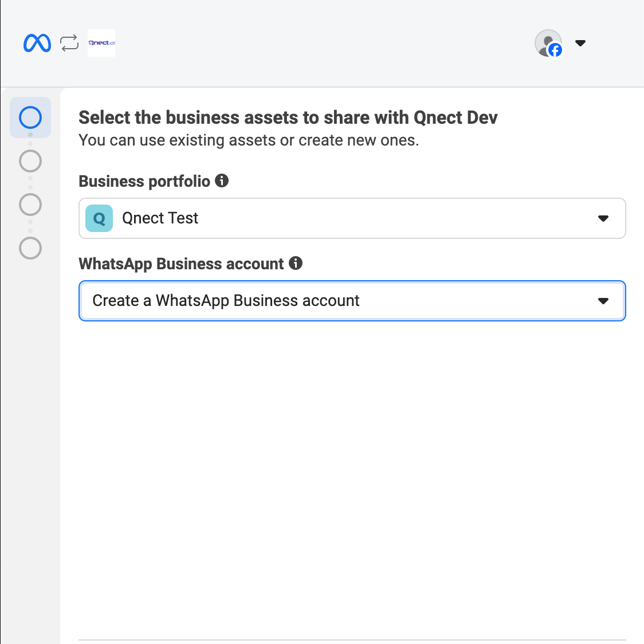
Task: Select the first step circle in the sidebar
Action: tap(30, 117)
